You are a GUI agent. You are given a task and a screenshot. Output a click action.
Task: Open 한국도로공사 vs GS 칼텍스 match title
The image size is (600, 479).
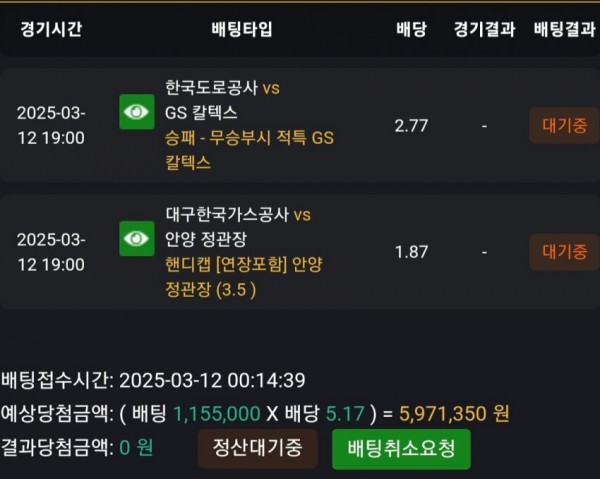point(222,100)
